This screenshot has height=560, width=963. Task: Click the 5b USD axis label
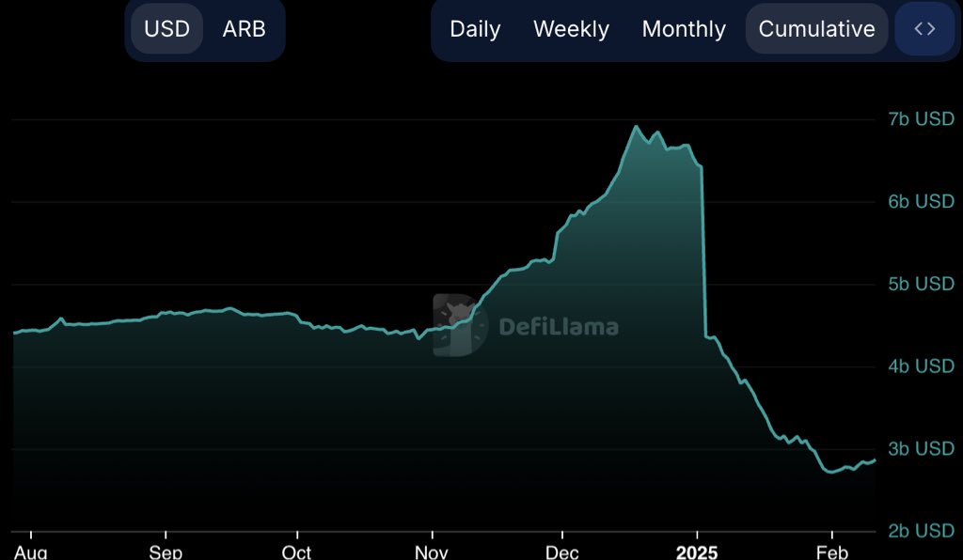coord(921,284)
